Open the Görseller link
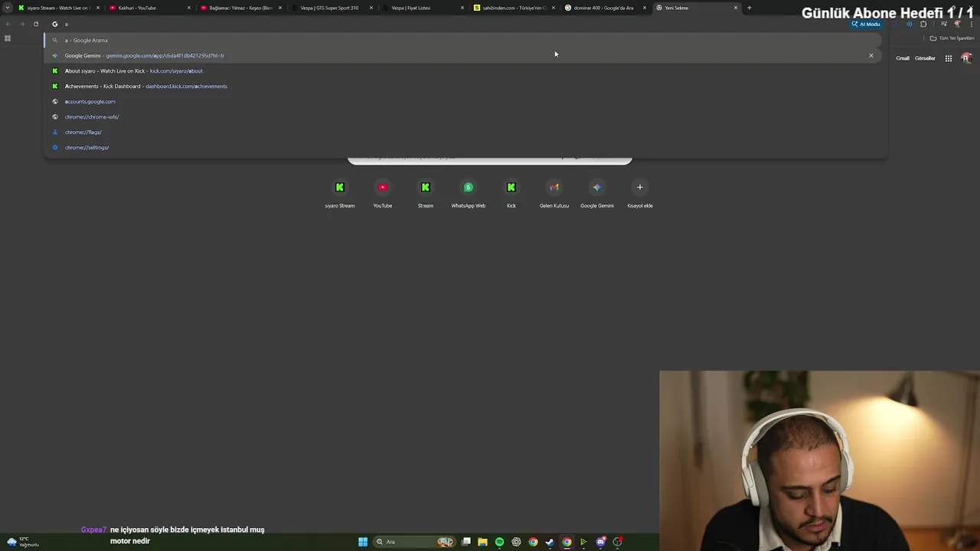Screen dimensions: 980x551 click(x=925, y=58)
